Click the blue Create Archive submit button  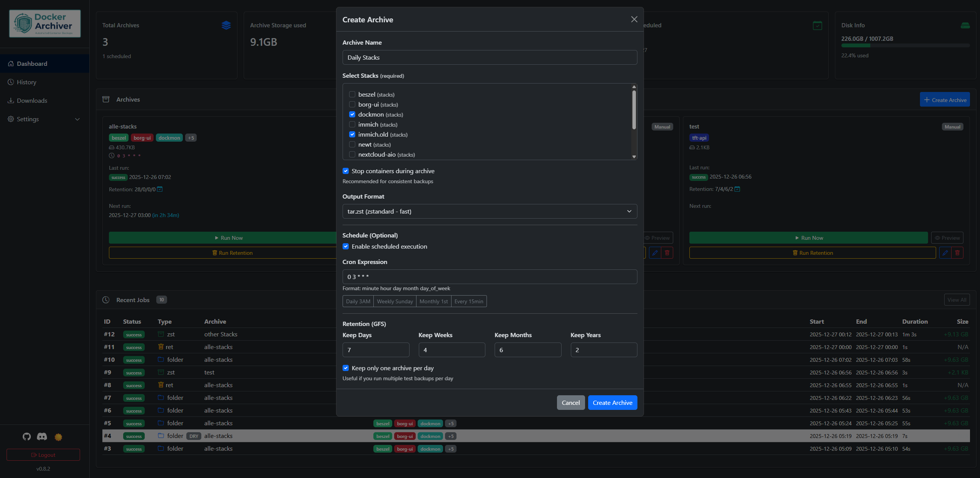click(x=612, y=403)
